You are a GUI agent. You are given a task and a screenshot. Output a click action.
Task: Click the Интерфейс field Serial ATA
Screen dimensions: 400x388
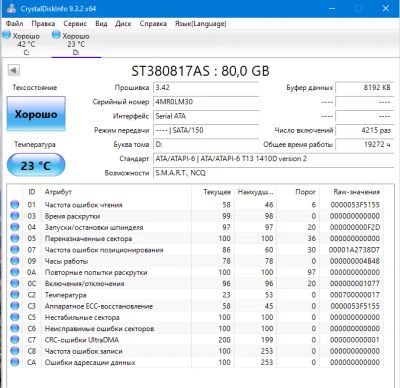tap(206, 116)
